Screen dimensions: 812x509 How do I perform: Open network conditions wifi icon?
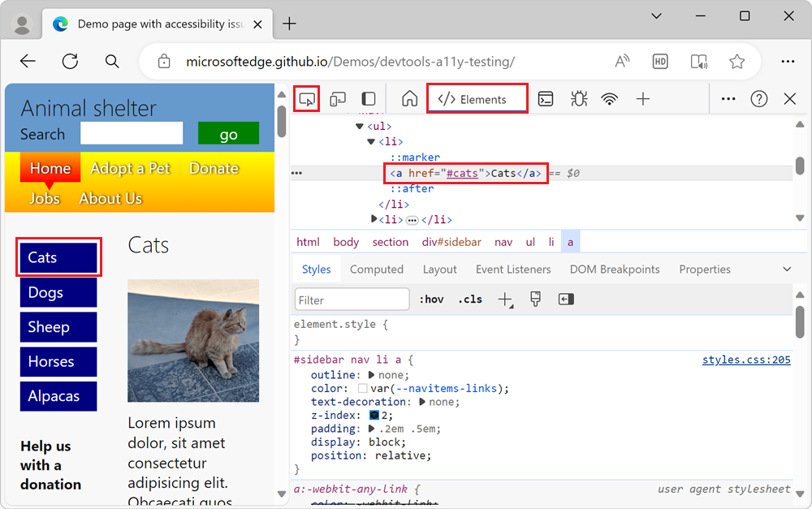[609, 98]
